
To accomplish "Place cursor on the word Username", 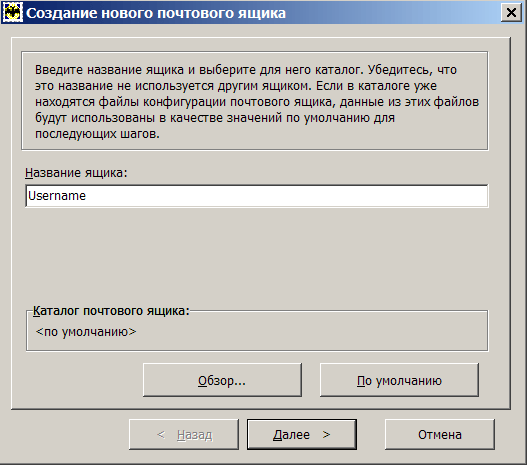I will pos(57,196).
